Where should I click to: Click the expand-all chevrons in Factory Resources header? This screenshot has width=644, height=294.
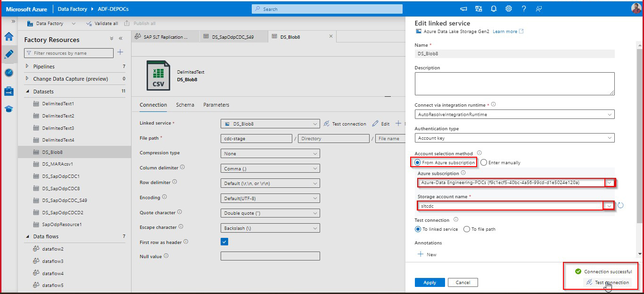pos(112,39)
